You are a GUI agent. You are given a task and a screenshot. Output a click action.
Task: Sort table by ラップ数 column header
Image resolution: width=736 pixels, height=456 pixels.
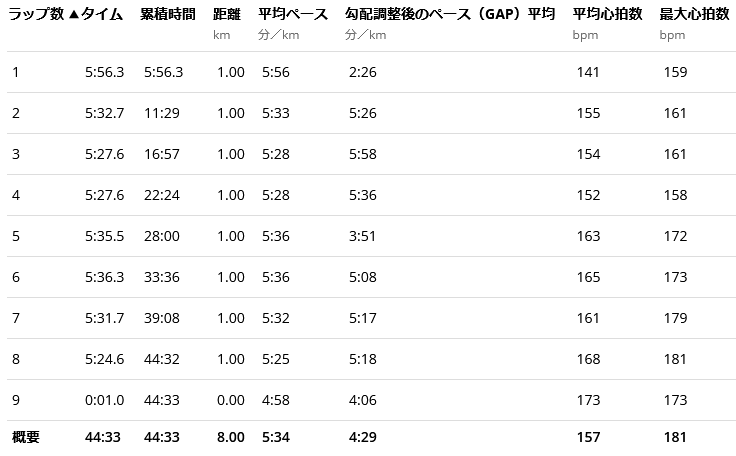[36, 14]
